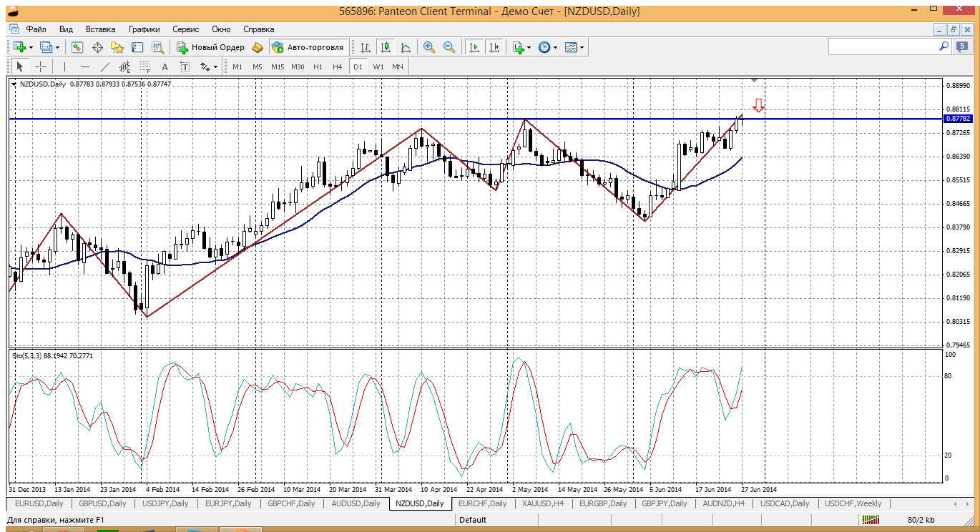Toggle the Авто-торговля auto-trading button
Viewport: 980px width, 532px height.
[x=308, y=47]
